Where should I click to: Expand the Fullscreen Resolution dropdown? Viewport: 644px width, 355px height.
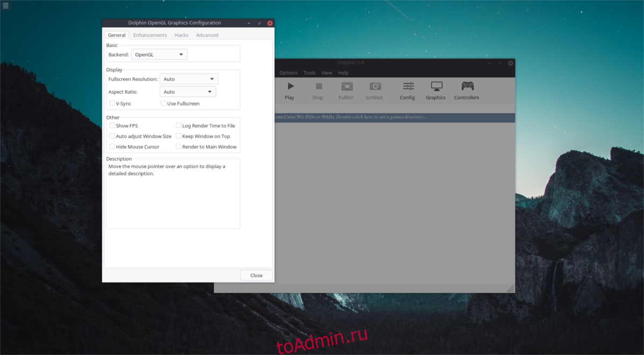coord(189,79)
